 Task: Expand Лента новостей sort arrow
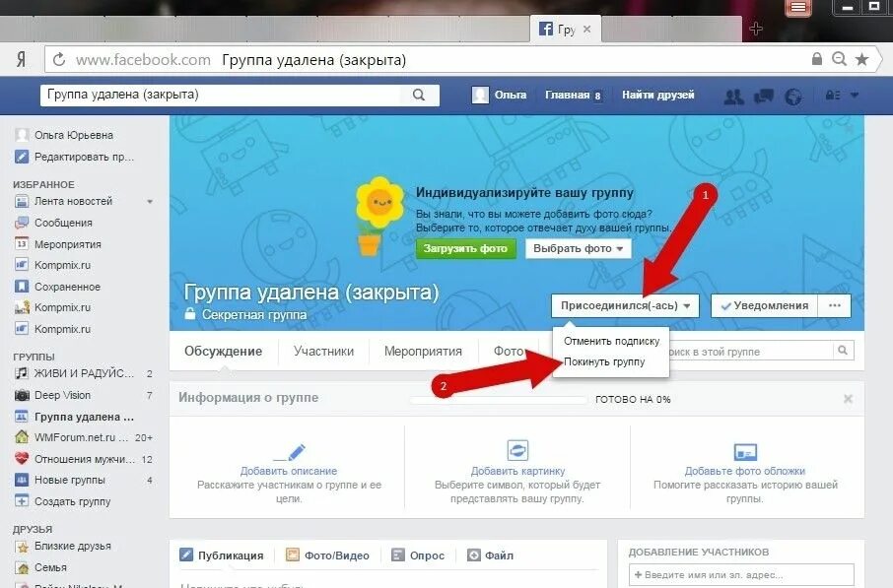pyautogui.click(x=150, y=202)
